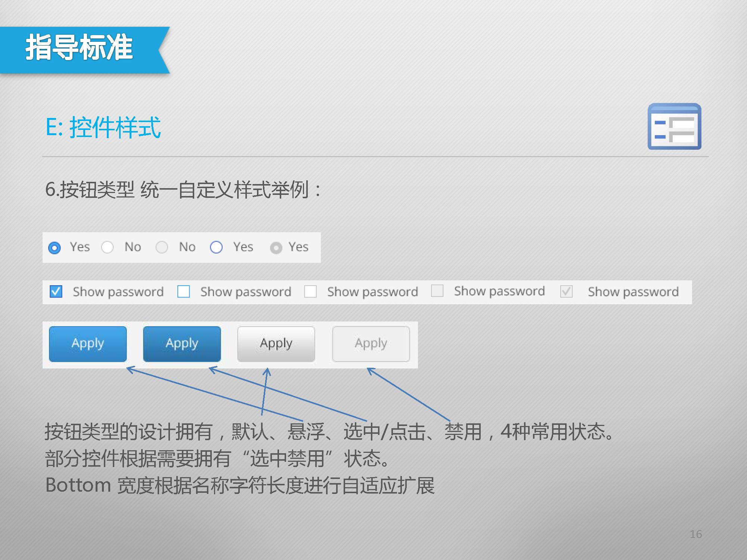Click the page number 16

click(695, 534)
